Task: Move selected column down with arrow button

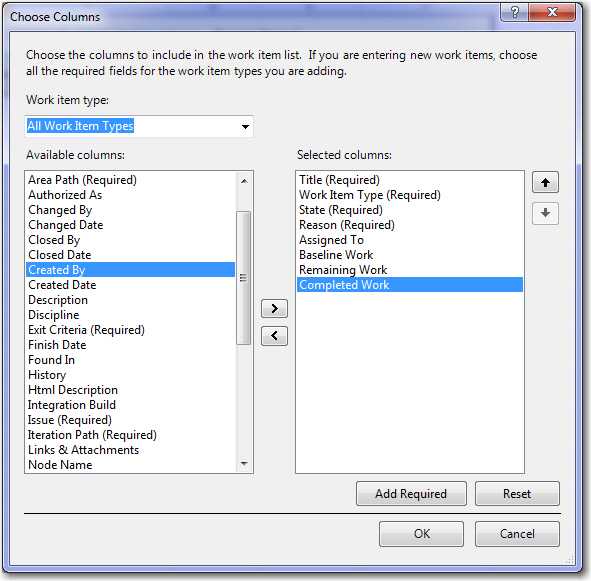Action: tap(545, 213)
